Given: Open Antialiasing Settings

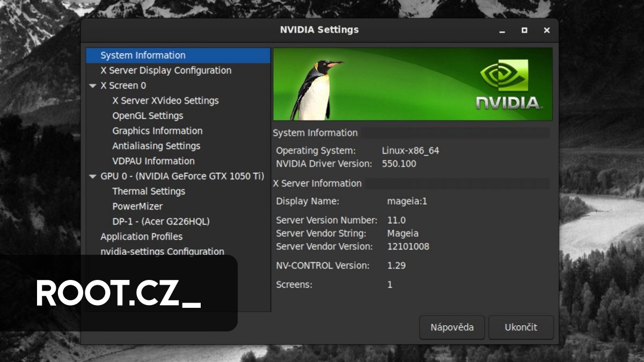Looking at the screenshot, I should 156,145.
